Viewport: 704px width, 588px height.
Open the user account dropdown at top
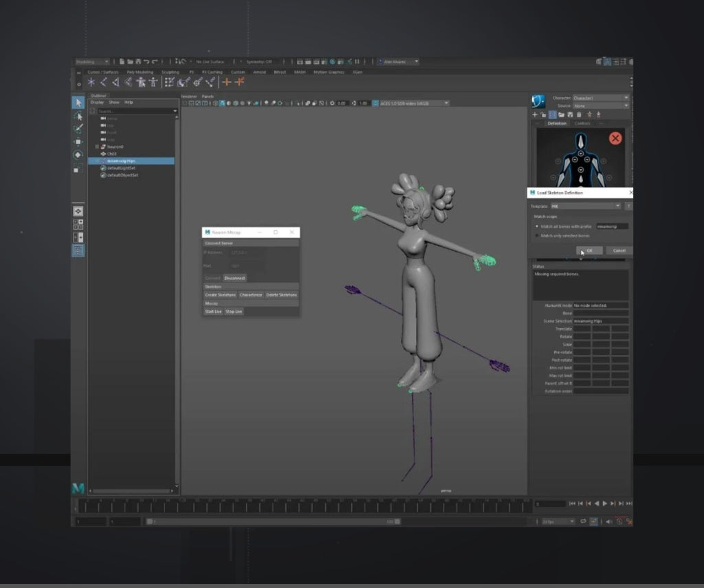pyautogui.click(x=398, y=61)
